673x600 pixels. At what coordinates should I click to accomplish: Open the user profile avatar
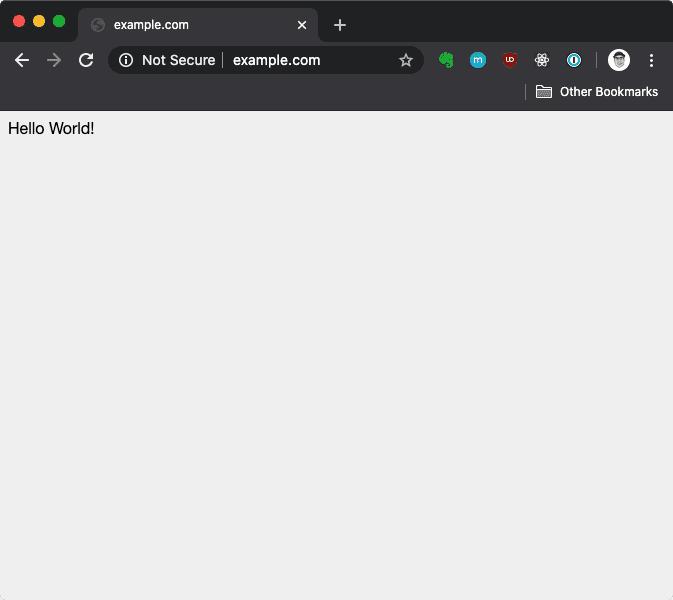pos(619,60)
